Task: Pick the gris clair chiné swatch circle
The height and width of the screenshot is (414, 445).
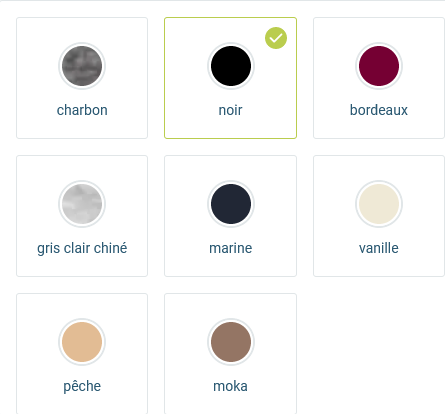Action: point(82,204)
